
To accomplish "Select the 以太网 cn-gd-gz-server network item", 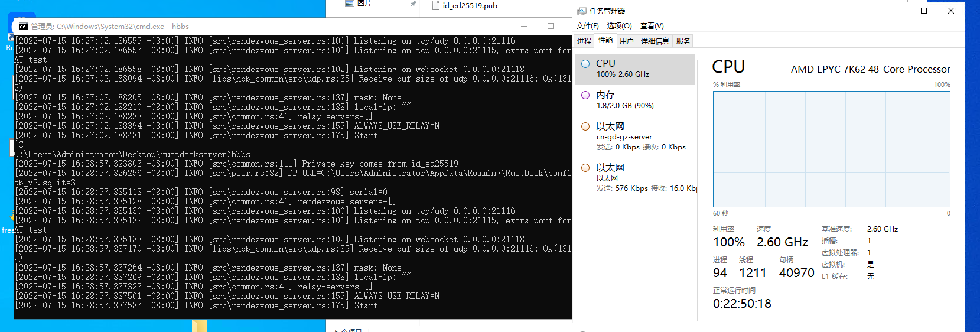I will pyautogui.click(x=635, y=136).
